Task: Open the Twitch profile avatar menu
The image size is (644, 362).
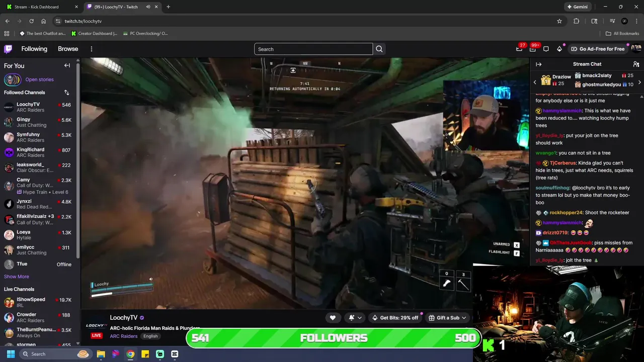Action: click(636, 49)
